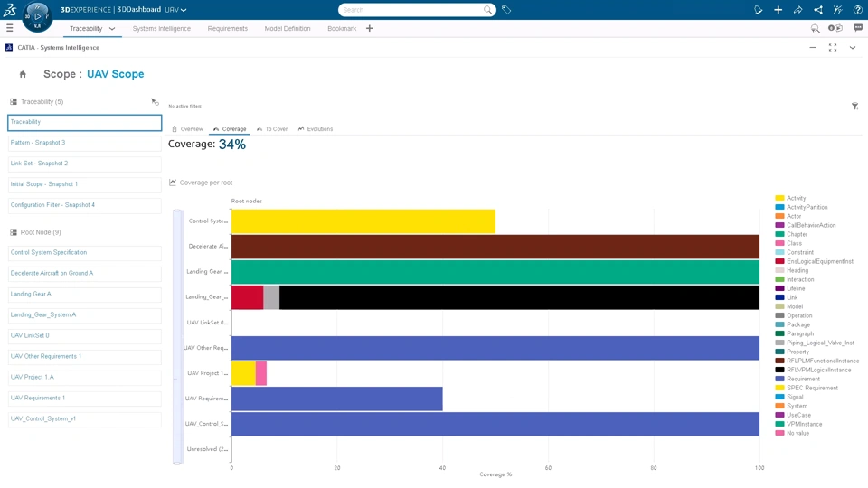Minimize the Systems Intelligence widget
This screenshot has height=488, width=868.
[813, 48]
